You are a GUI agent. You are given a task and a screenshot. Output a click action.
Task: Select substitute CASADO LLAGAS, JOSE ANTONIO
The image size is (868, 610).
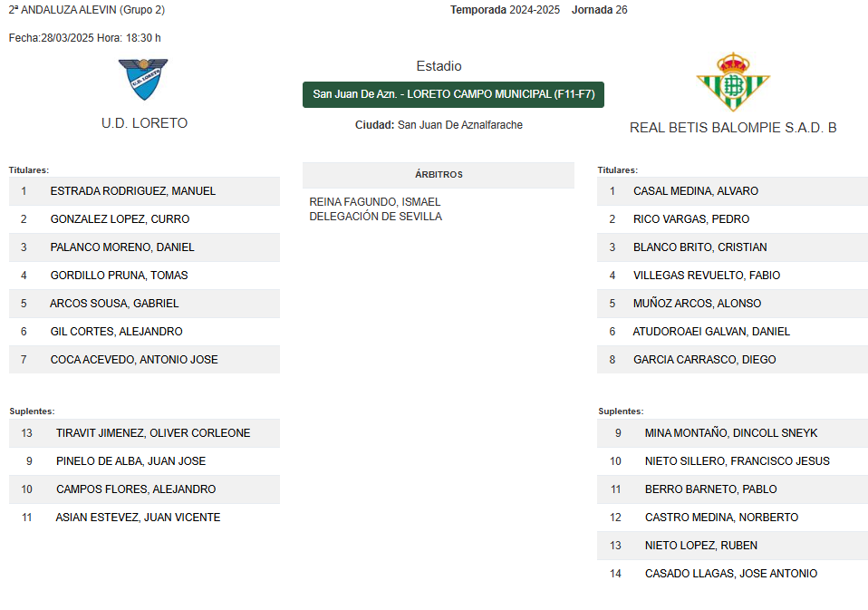point(732,574)
